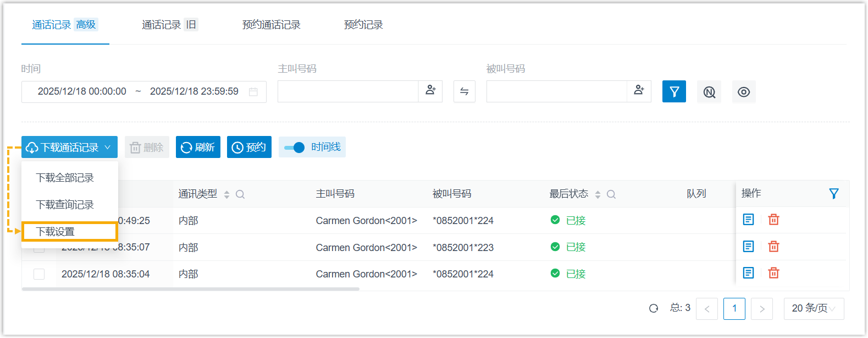Click the 刷新 button
The height and width of the screenshot is (338, 868).
point(198,147)
